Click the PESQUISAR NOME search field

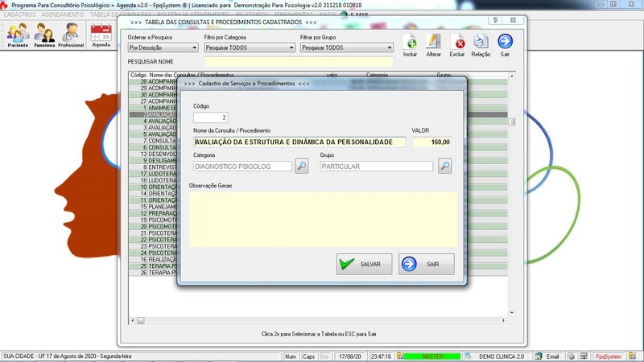[x=299, y=62]
